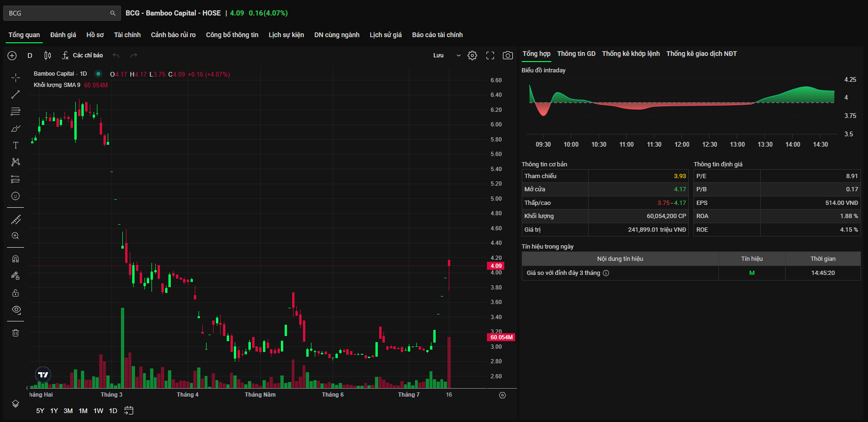This screenshot has height=422, width=868.
Task: Click the Lưu save button
Action: [x=438, y=55]
